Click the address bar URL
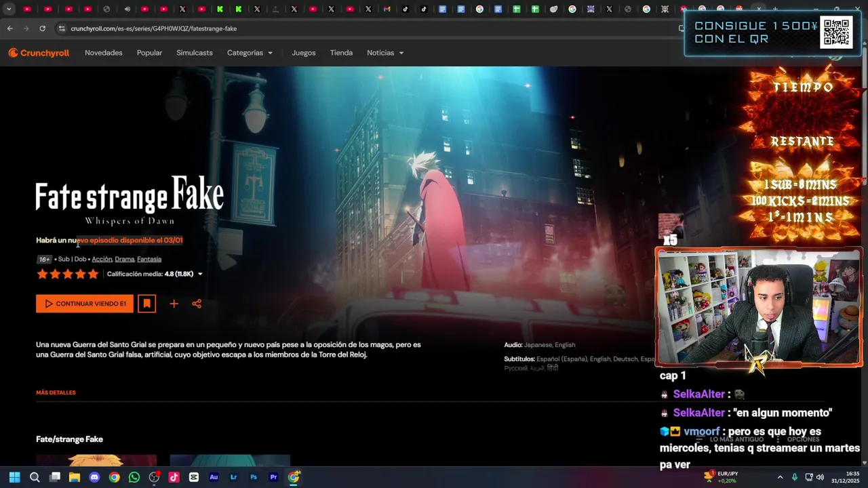Image resolution: width=868 pixels, height=488 pixels. click(x=154, y=28)
